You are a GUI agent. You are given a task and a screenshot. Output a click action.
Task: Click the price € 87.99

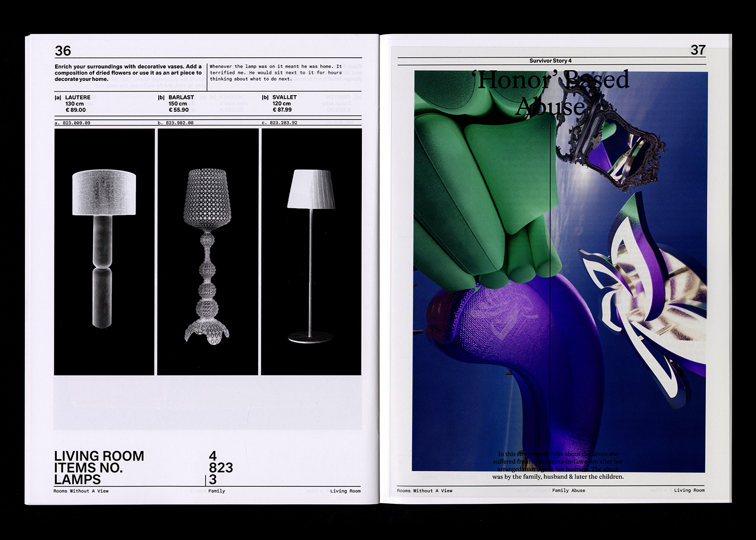[x=282, y=110]
